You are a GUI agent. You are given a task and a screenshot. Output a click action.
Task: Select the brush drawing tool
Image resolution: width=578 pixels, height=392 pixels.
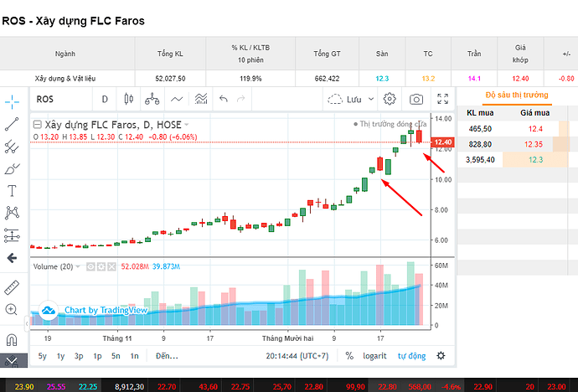coord(12,169)
